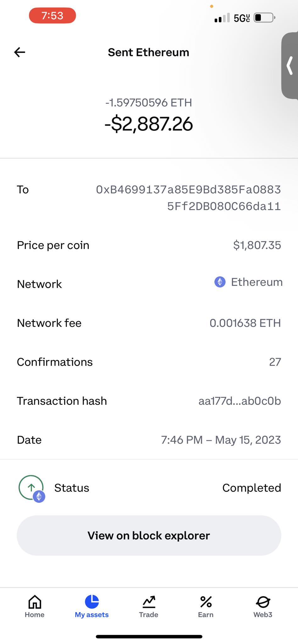The image size is (298, 644).
Task: Tap the home indicator bar
Action: point(149,637)
